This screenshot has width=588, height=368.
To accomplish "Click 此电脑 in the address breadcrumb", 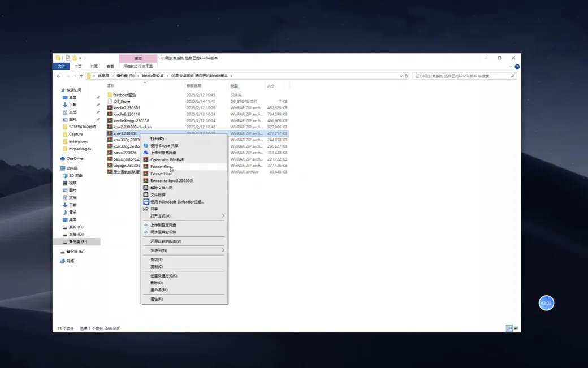I will pos(103,76).
